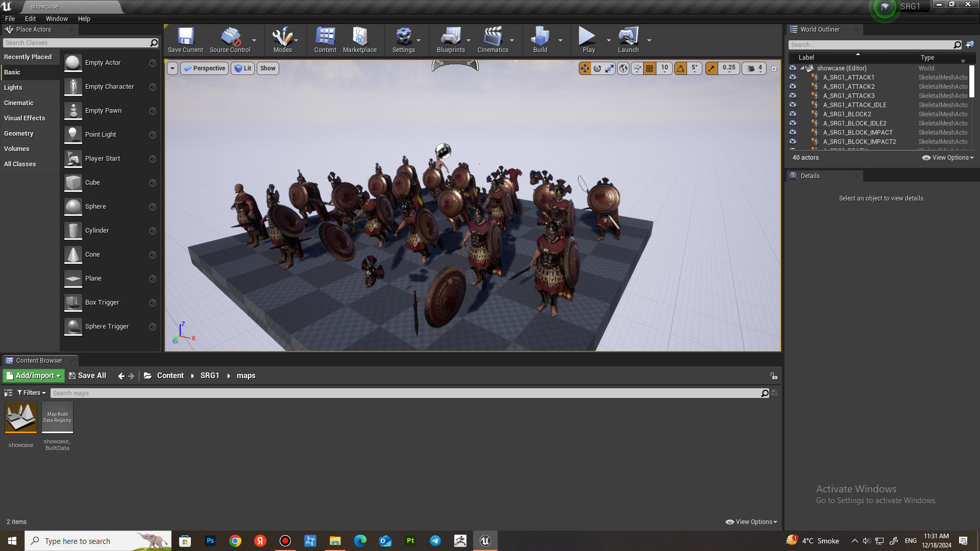Click the Build toolbar icon
The image size is (980, 551).
[x=540, y=40]
